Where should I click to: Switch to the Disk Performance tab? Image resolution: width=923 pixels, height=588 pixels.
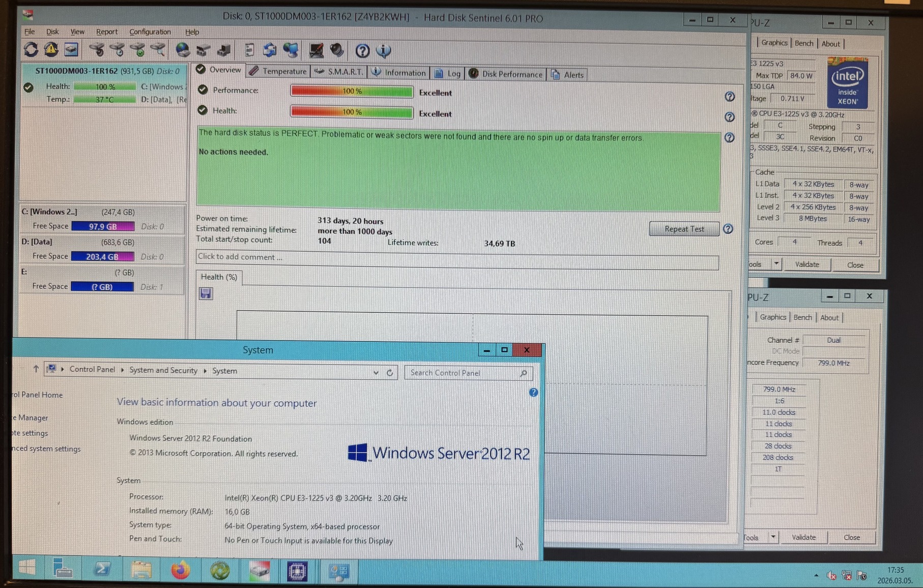pos(506,74)
